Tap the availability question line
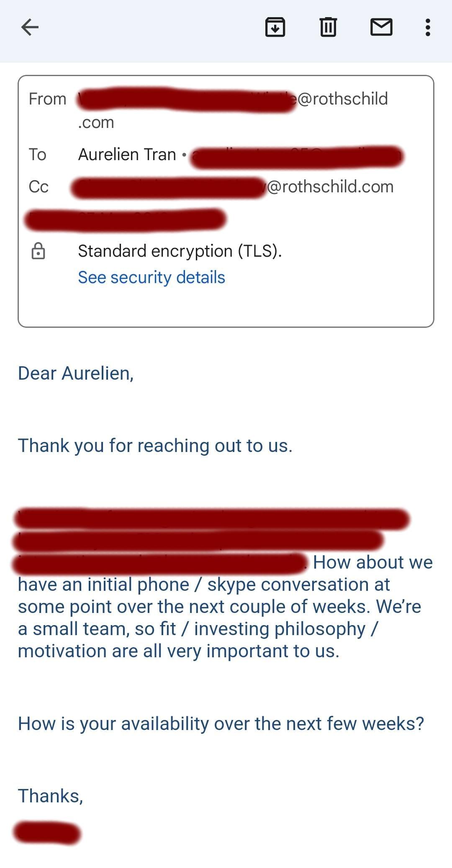The width and height of the screenshot is (452, 868). (x=221, y=724)
